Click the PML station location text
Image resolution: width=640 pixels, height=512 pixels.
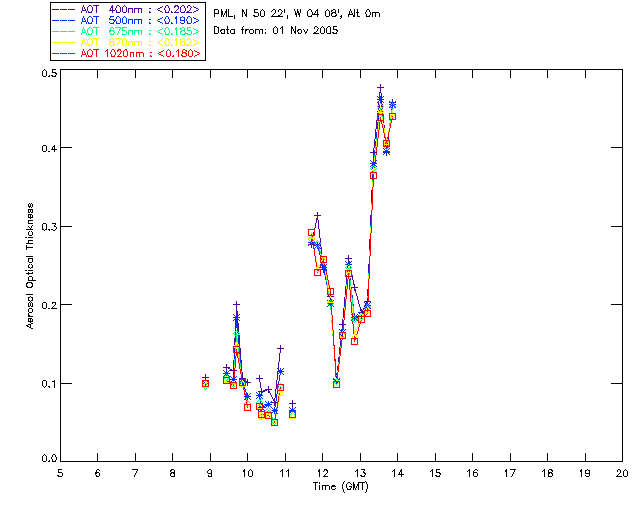pos(297,14)
